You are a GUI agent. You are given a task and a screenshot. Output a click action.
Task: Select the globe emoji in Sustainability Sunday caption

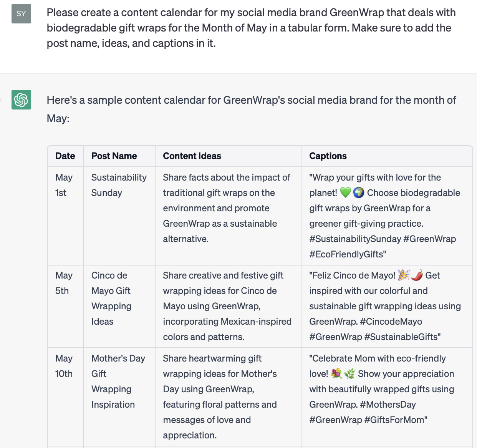coord(358,192)
